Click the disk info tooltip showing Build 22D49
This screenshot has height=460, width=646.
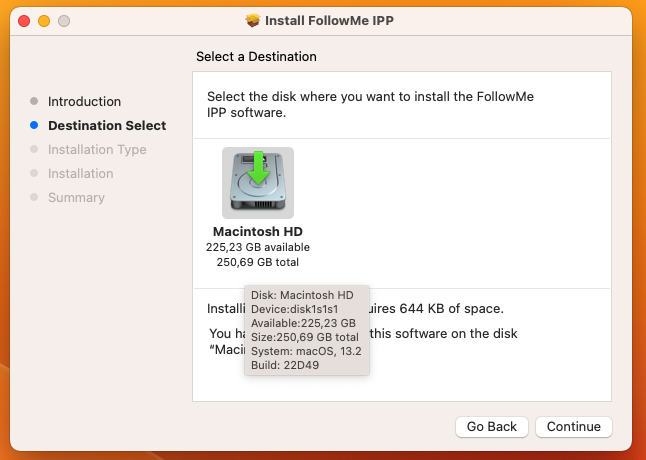pyautogui.click(x=307, y=330)
